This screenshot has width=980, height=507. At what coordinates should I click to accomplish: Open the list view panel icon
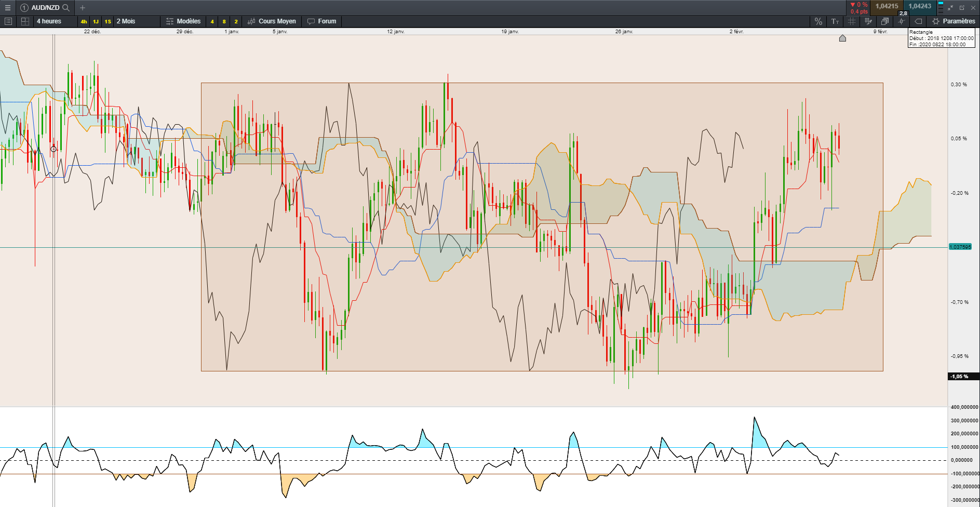[x=8, y=21]
